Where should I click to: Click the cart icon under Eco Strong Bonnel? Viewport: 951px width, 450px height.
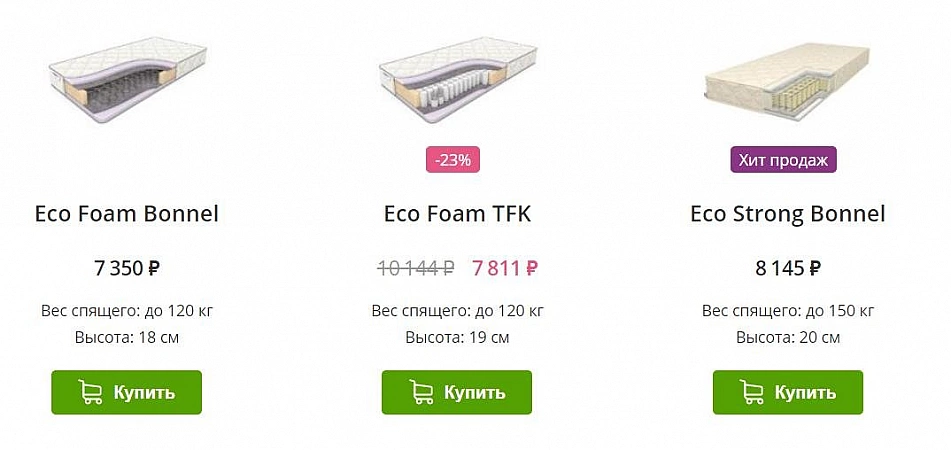(x=753, y=392)
